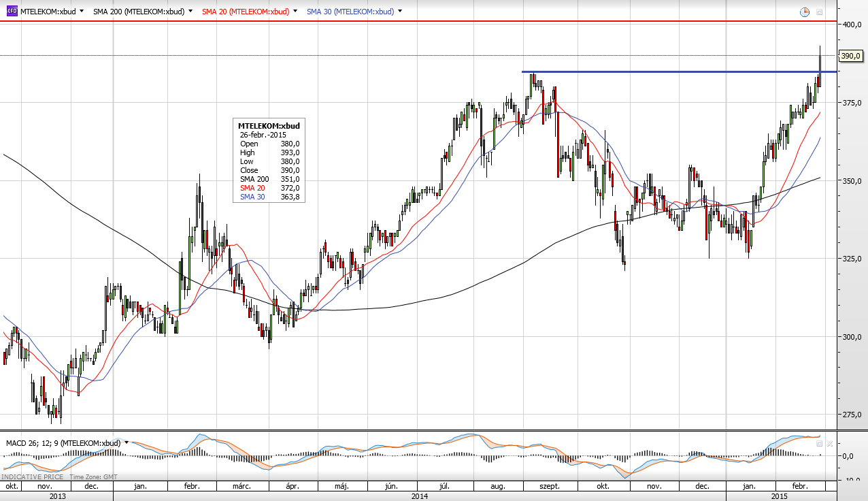Click the 325,0 price axis label
Image resolution: width=868 pixels, height=501 pixels.
click(853, 259)
